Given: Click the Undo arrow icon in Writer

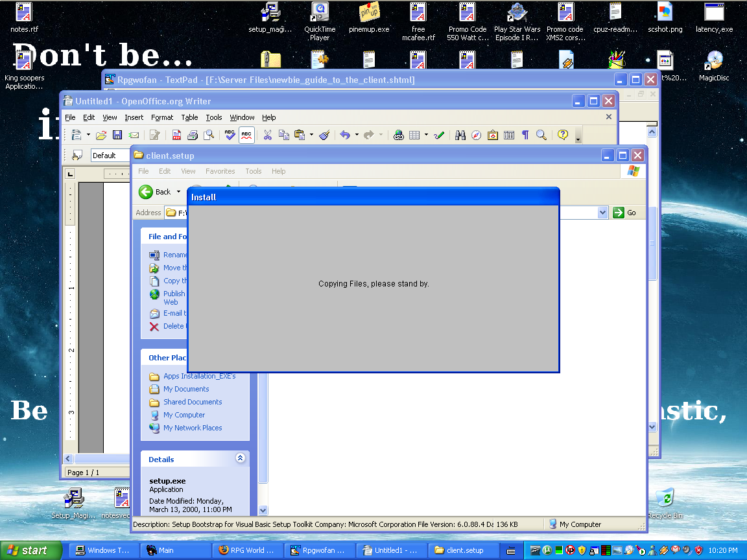Looking at the screenshot, I should [345, 135].
